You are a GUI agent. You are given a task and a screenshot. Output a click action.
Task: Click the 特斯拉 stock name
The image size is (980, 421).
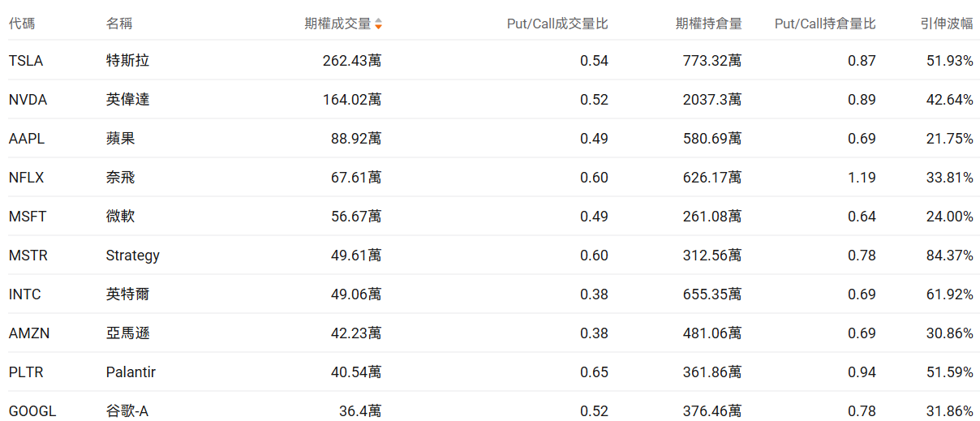[x=128, y=61]
